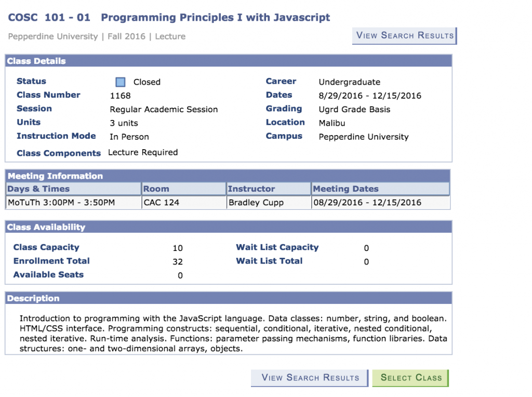Viewport: 532px width, 397px height.
Task: Click 'In Person' instruction mode value
Action: tap(129, 137)
